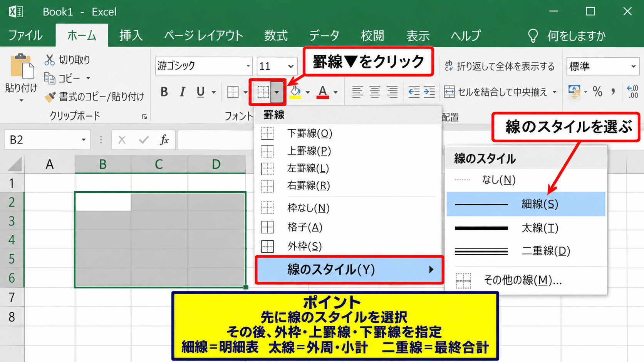Open the ファイル tab
This screenshot has width=644, height=362.
tap(25, 35)
